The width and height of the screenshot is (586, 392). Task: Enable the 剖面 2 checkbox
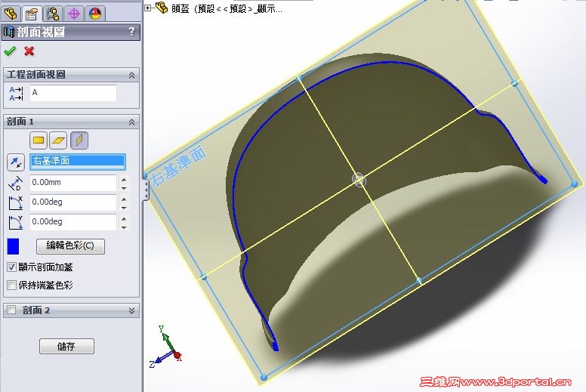11,310
